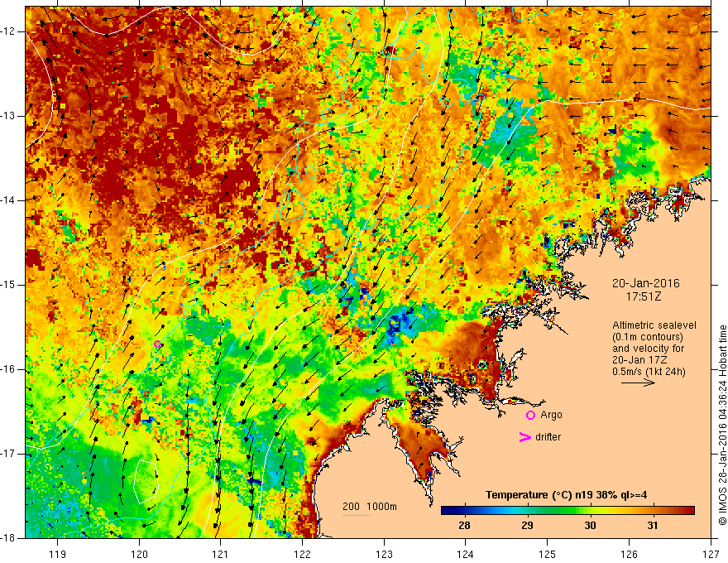
Task: Click the closed white sealevel contour near 120°E
Action: (x=146, y=482)
